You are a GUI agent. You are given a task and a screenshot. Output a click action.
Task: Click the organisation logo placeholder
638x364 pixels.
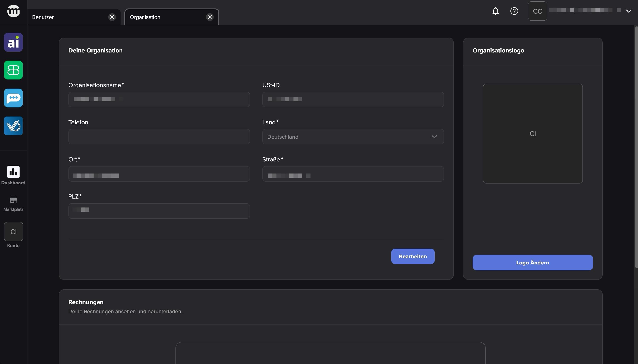(532, 134)
